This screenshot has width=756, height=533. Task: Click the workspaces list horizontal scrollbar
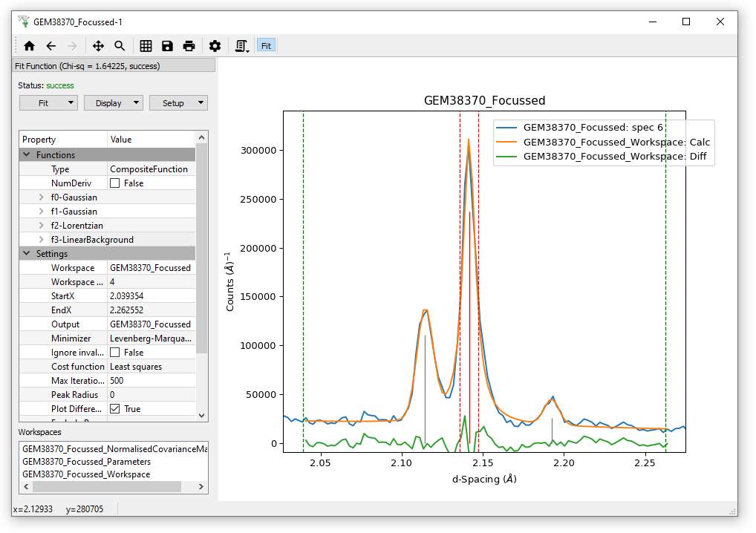[x=106, y=487]
